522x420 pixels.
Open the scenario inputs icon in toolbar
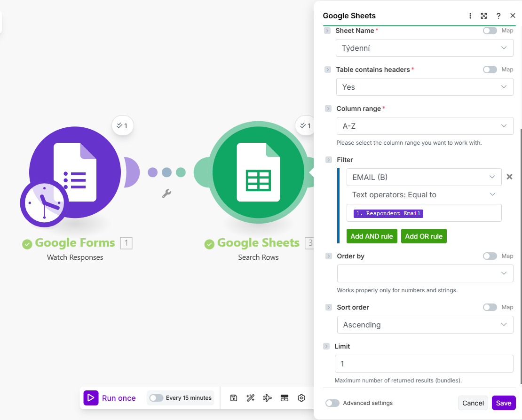285,398
